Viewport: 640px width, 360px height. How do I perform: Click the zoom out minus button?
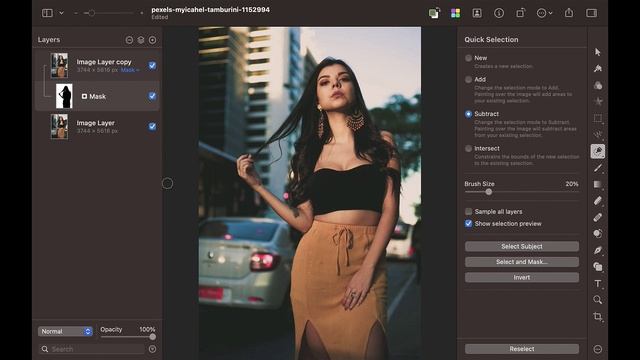click(x=76, y=13)
